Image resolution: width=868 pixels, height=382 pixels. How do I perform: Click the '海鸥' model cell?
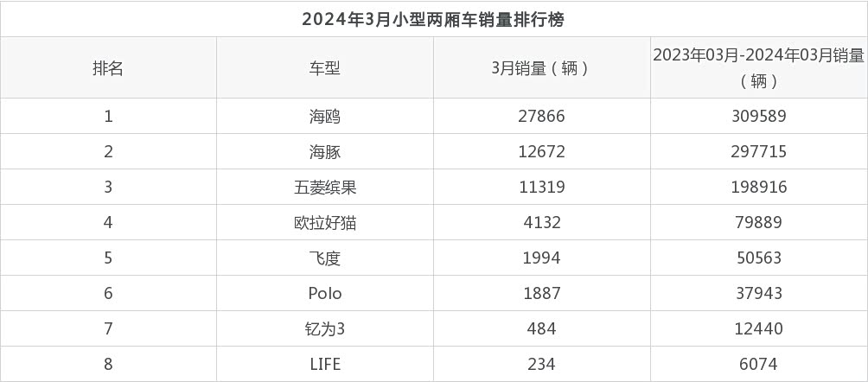(x=325, y=117)
